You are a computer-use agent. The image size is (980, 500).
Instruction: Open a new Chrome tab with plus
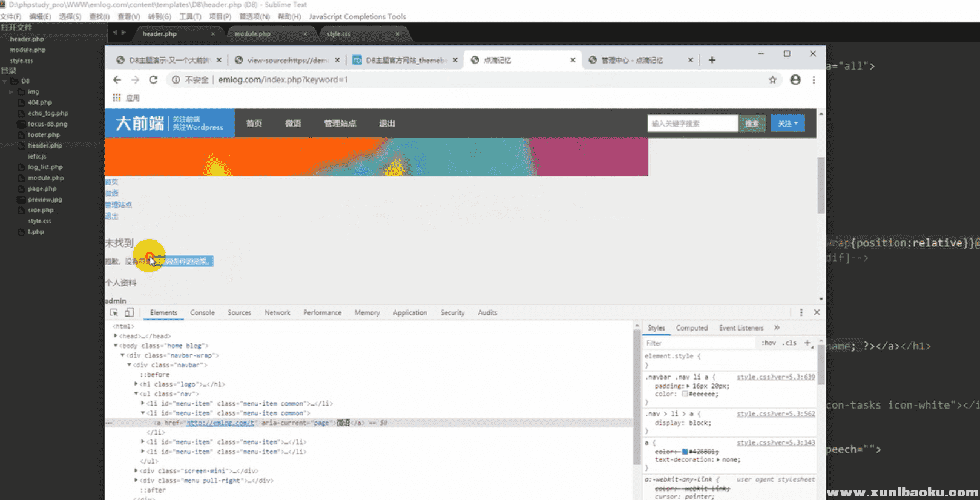pyautogui.click(x=712, y=60)
